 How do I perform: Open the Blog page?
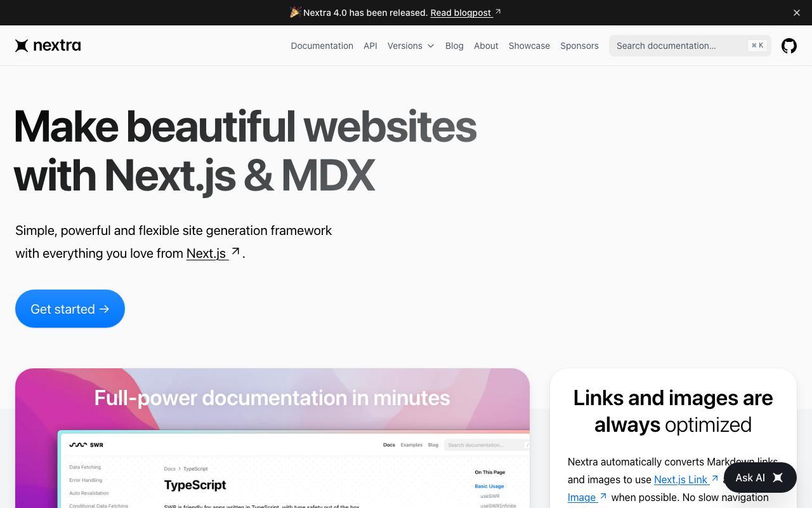click(454, 46)
